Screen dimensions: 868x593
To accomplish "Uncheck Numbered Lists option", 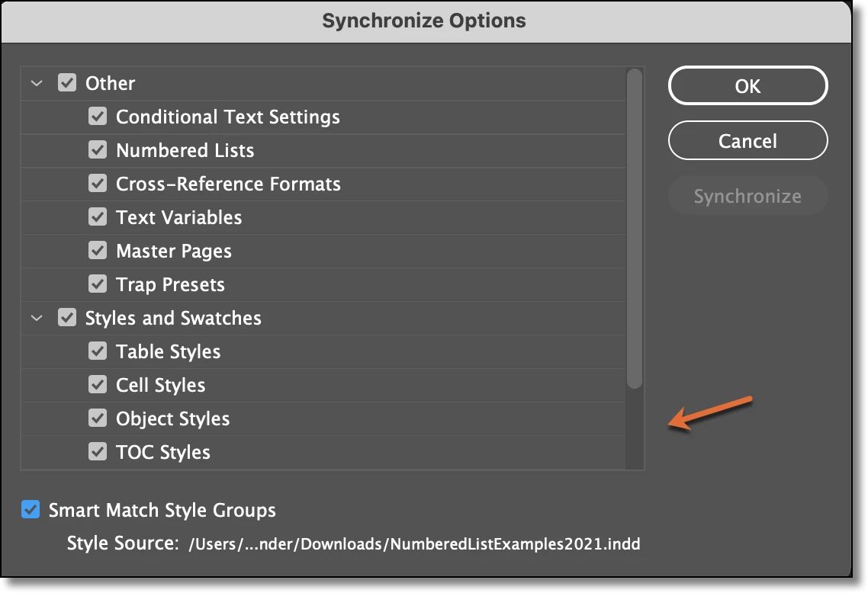I will pyautogui.click(x=98, y=150).
